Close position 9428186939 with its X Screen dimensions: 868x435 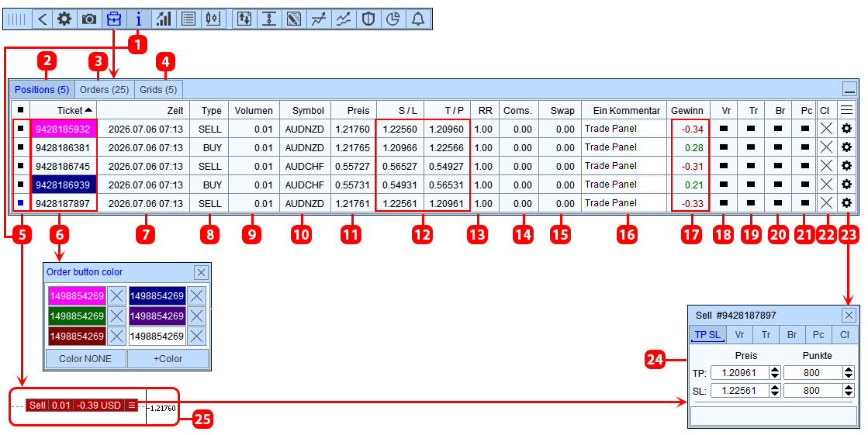pyautogui.click(x=826, y=185)
